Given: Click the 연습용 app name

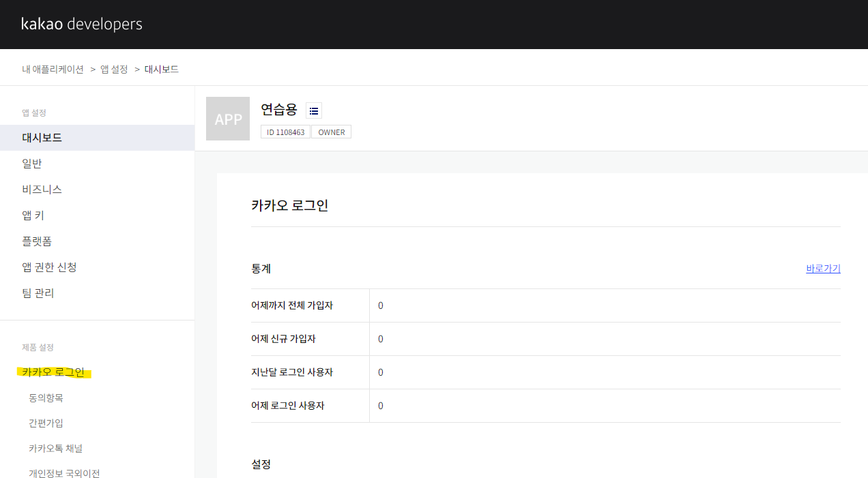Looking at the screenshot, I should click(x=279, y=109).
